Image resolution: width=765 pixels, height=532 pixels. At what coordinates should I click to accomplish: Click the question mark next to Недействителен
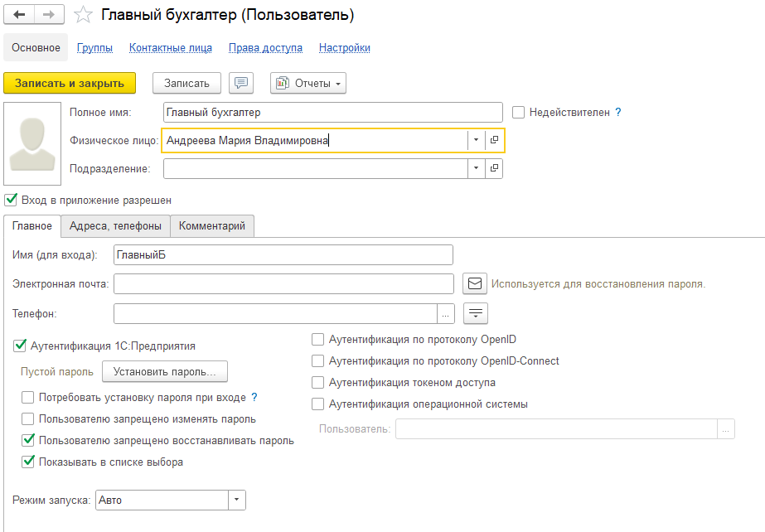pyautogui.click(x=617, y=112)
